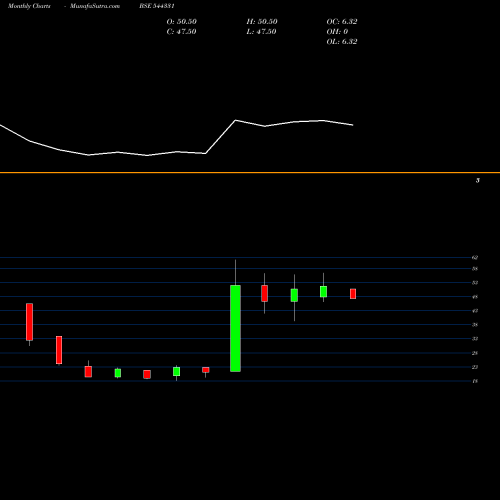Viewport: 500px width, 500px height.
Task: Select the "BSE 544331" ticker text
Action: click(157, 6)
